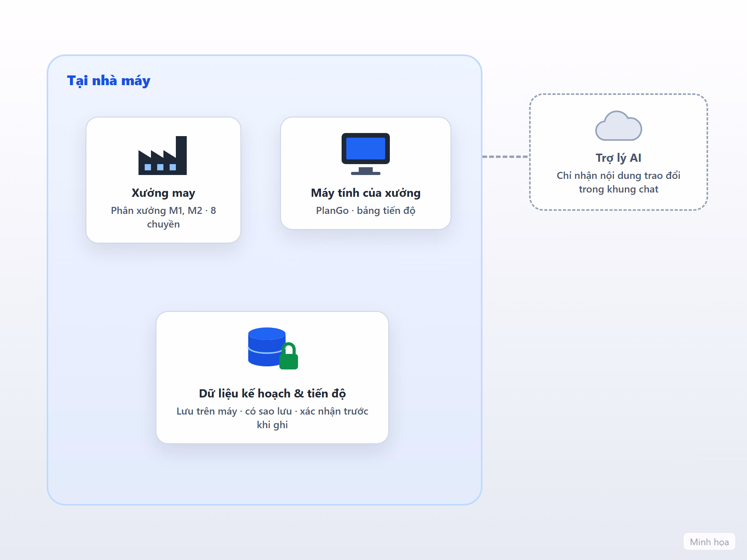The width and height of the screenshot is (747, 560).
Task: Click the Trợ lý AI heading
Action: (x=619, y=158)
